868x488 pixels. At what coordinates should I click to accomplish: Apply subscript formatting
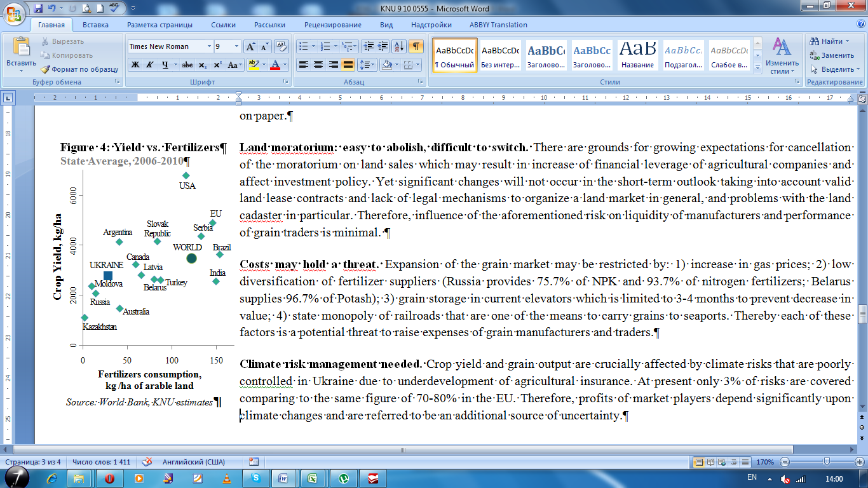[202, 65]
